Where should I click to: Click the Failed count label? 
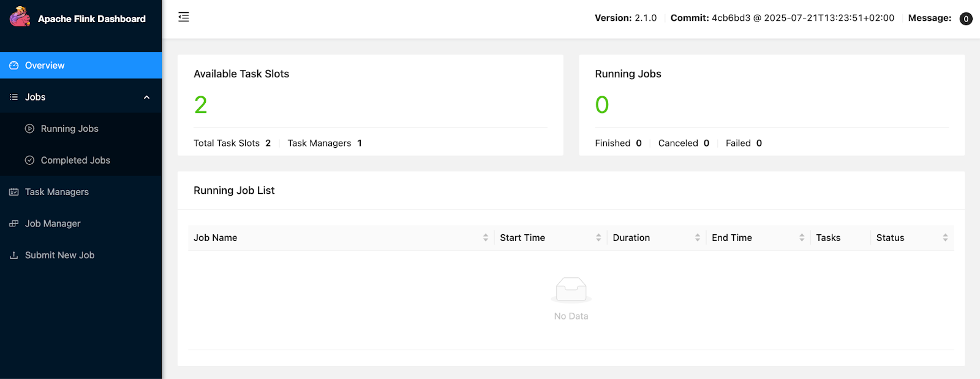[738, 143]
